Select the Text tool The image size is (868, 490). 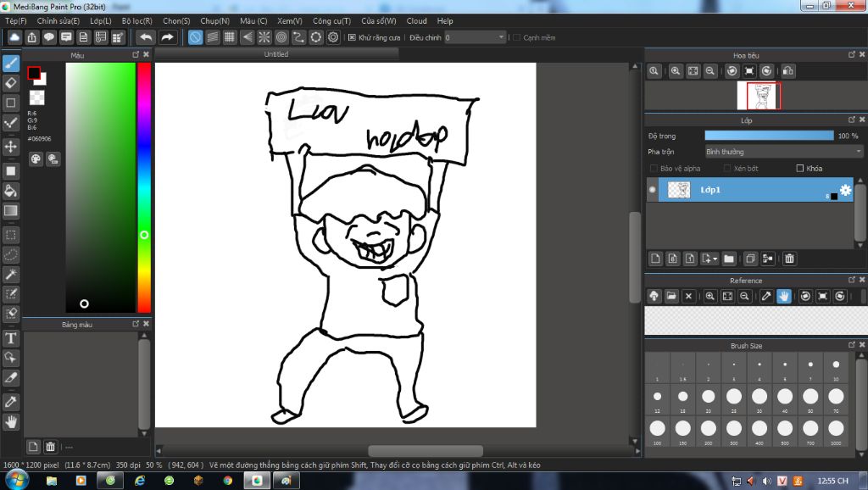(11, 337)
